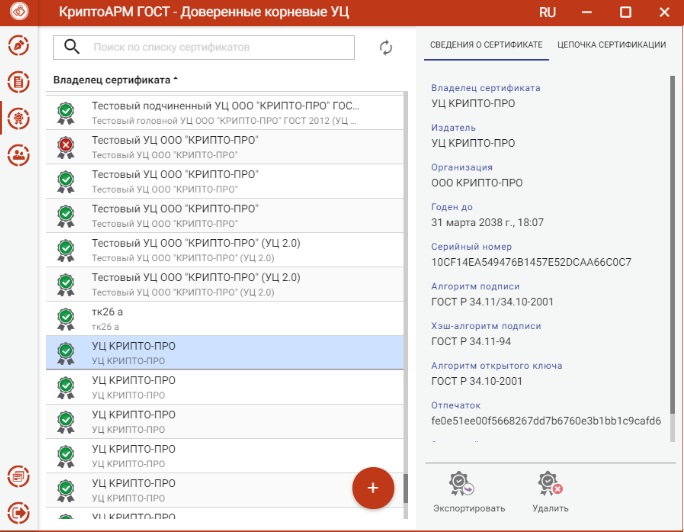
Task: Refresh the certificate list
Action: [386, 48]
